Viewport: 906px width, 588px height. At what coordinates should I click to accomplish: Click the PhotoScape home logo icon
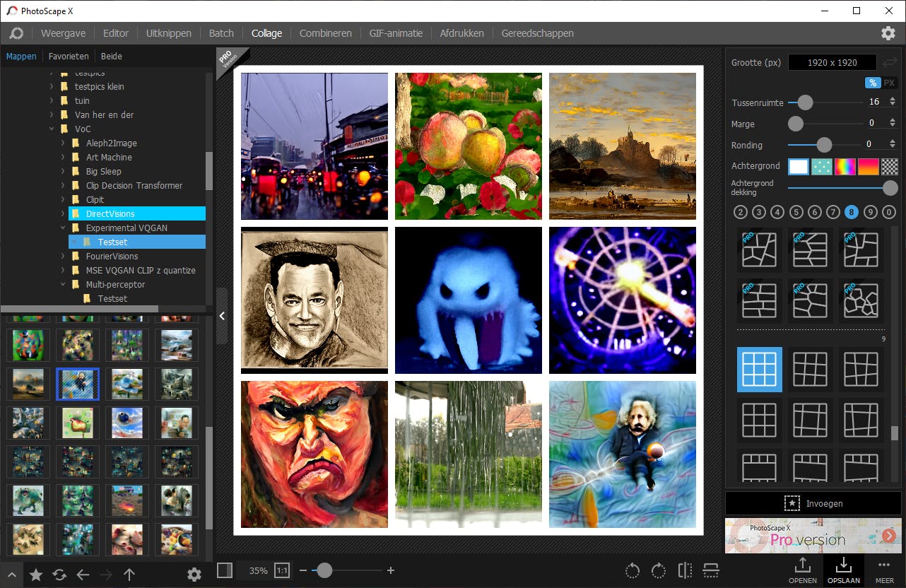pos(16,33)
